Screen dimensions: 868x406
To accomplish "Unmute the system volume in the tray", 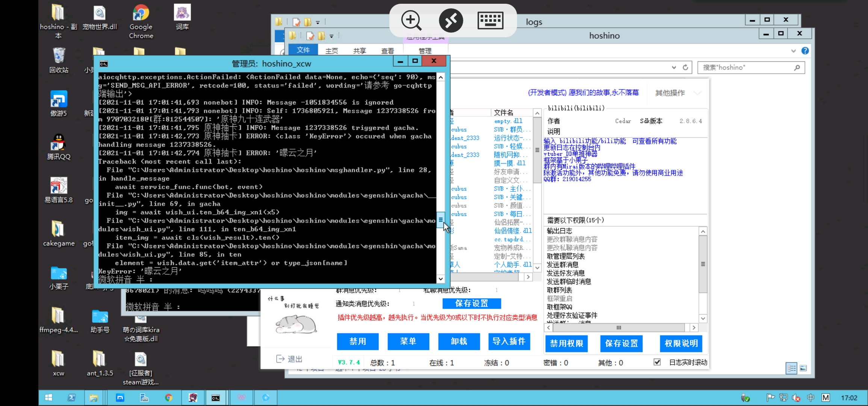I will tap(797, 397).
